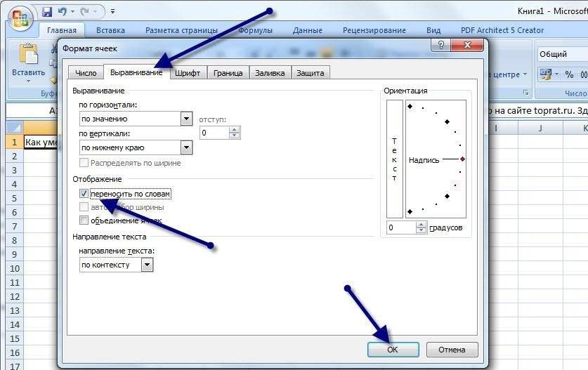Expand the по вертикали dropdown
The width and height of the screenshot is (588, 370).
coord(186,147)
